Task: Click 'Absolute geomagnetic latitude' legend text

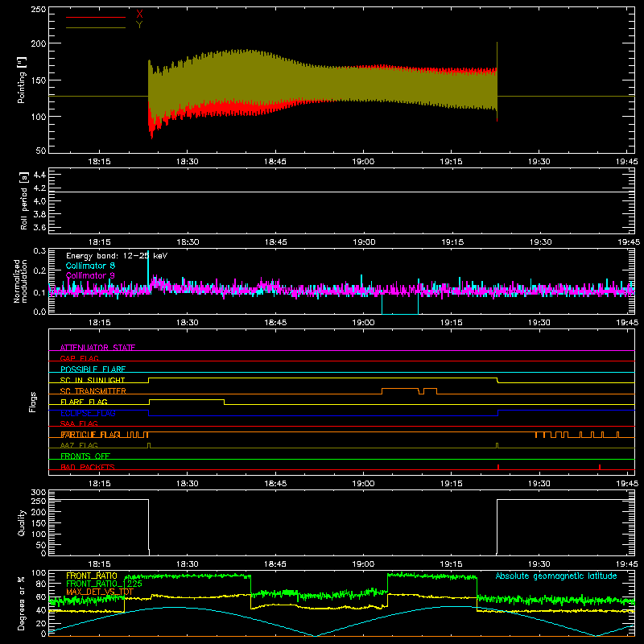Action: click(556, 576)
